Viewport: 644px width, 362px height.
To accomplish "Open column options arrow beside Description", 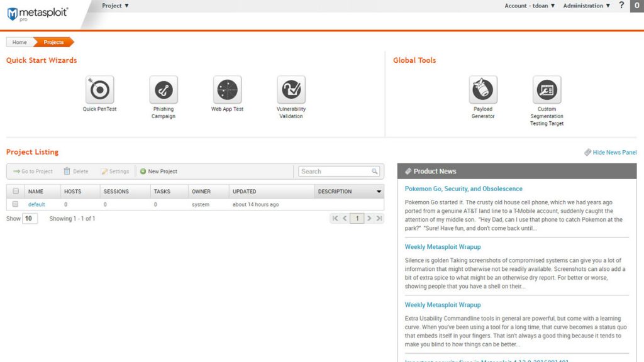I will pyautogui.click(x=379, y=191).
